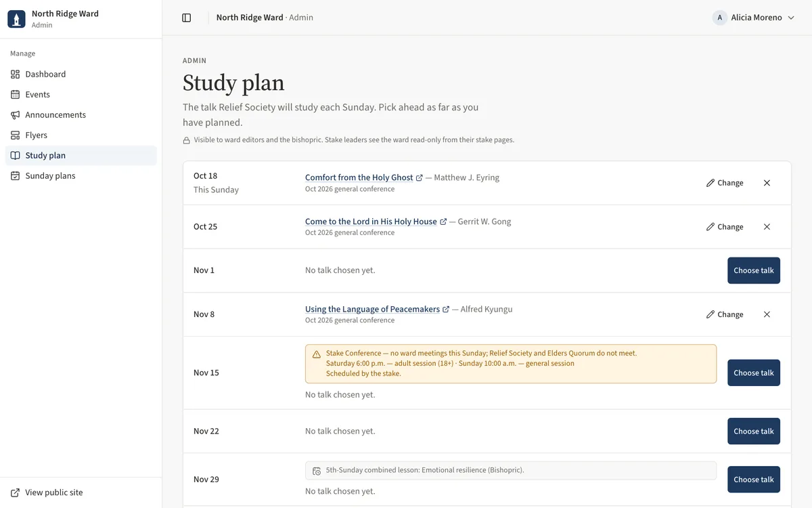812x508 pixels.
Task: Click the Oct 18 date label
Action: coord(206,176)
